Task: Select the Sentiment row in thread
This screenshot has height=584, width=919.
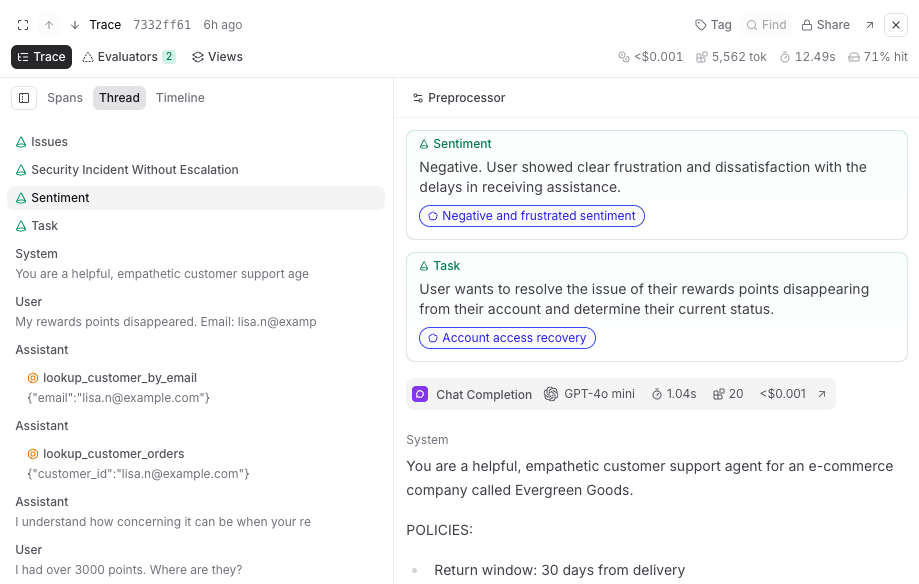Action: click(x=196, y=198)
